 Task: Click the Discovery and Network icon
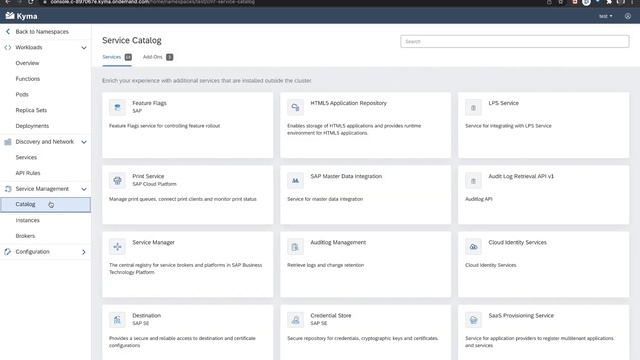click(8, 142)
